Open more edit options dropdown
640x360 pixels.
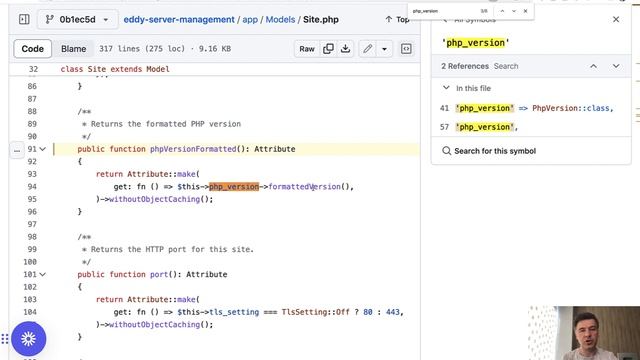384,49
